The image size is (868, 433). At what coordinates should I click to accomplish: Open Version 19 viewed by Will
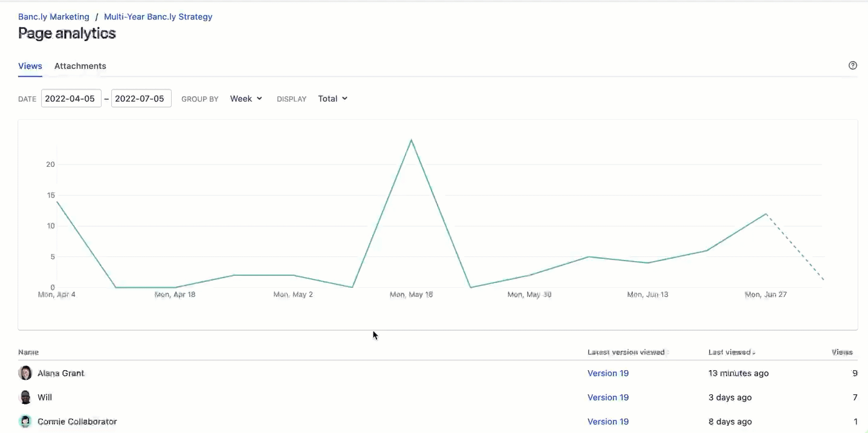608,397
